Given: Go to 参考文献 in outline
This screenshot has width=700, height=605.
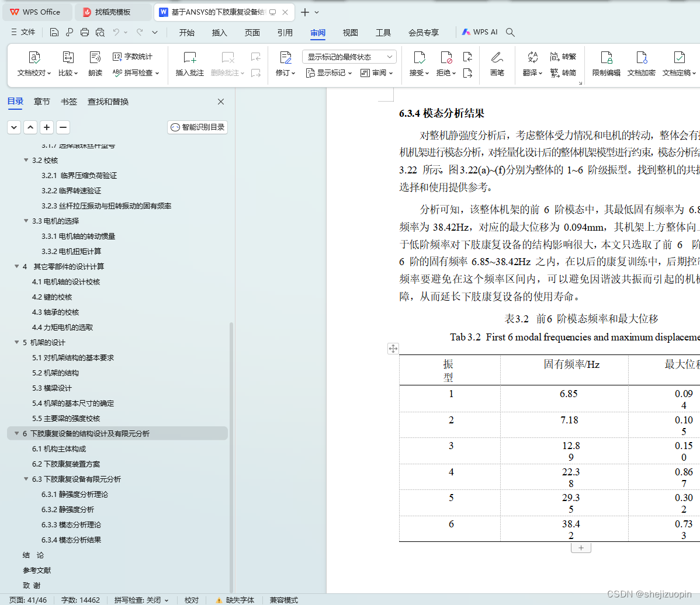Looking at the screenshot, I should [37, 570].
